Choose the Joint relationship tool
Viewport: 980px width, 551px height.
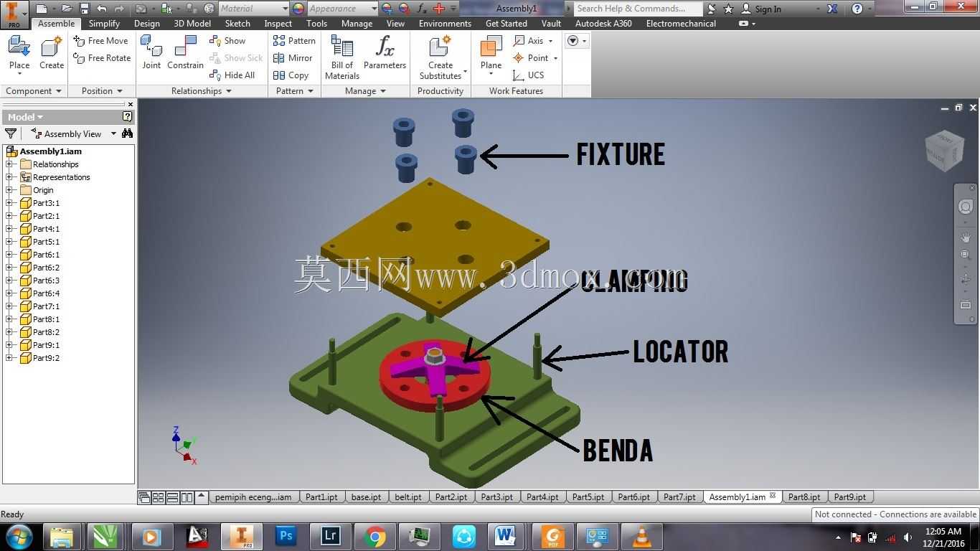[x=151, y=54]
